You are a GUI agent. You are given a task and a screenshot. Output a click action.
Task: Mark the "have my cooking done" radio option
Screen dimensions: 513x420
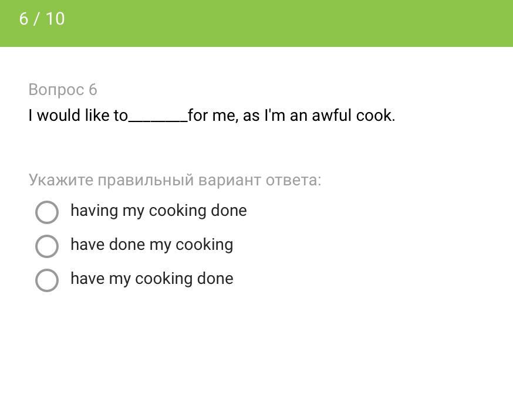47,280
